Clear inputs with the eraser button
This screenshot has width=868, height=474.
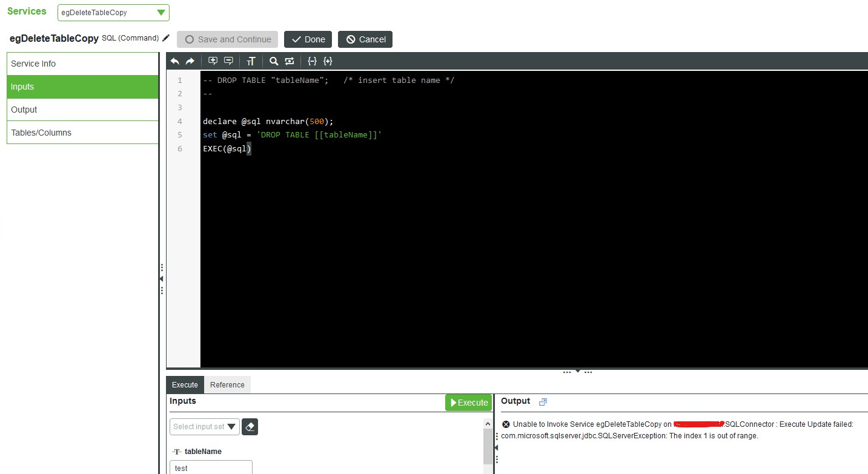tap(250, 427)
